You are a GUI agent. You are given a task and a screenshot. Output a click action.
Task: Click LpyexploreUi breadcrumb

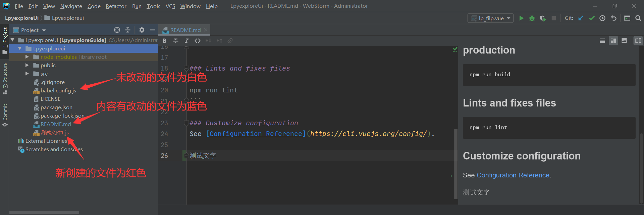coord(22,18)
